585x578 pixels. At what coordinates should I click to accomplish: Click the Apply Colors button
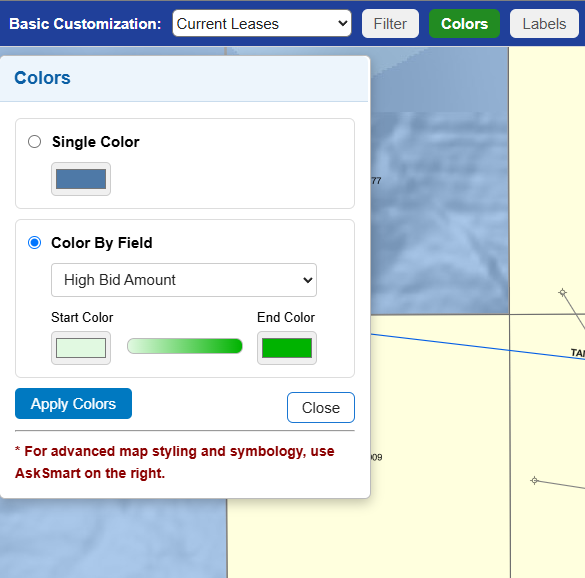(x=73, y=404)
